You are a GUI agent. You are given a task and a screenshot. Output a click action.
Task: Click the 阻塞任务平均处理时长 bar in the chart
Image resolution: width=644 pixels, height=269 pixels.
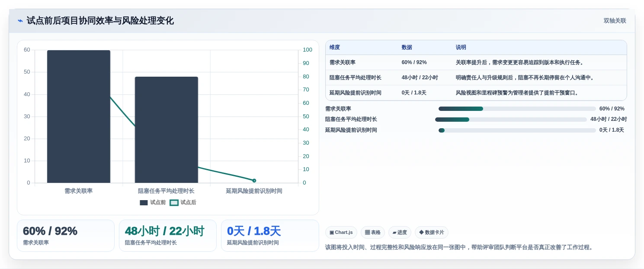pyautogui.click(x=167, y=130)
